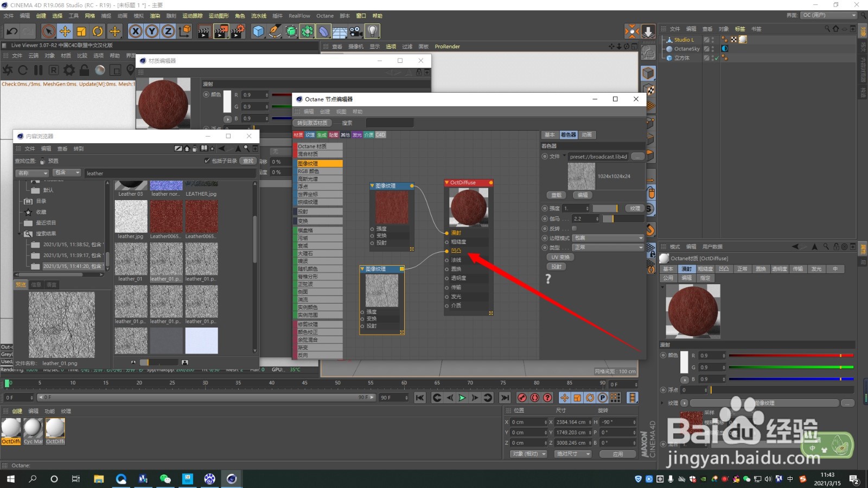Click Render View clapperboard icon
The width and height of the screenshot is (868, 488).
(205, 31)
